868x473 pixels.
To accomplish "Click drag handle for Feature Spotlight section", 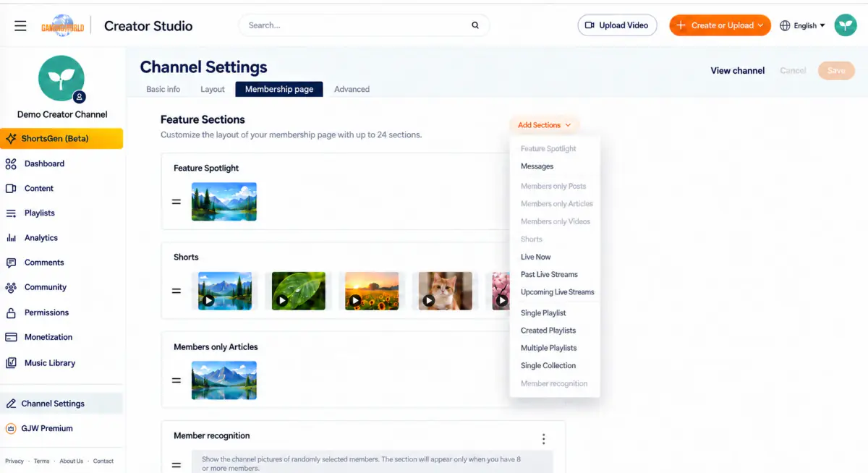I will tap(176, 202).
